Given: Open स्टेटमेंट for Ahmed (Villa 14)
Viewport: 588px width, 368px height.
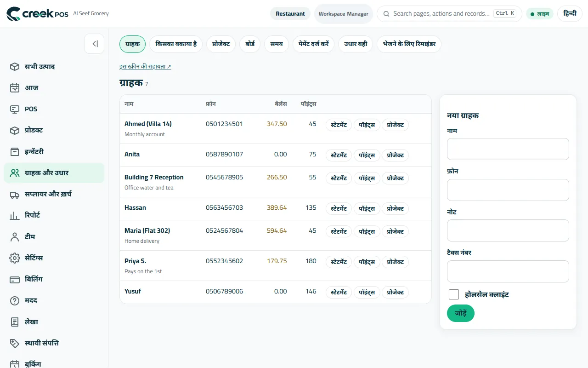Looking at the screenshot, I should 339,125.
